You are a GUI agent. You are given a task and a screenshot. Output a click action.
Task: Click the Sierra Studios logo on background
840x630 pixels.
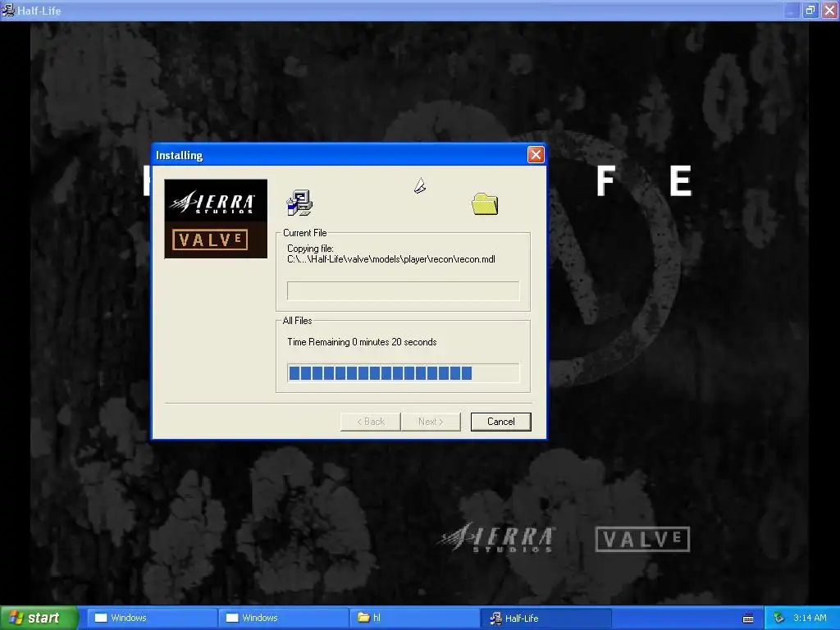pyautogui.click(x=497, y=537)
